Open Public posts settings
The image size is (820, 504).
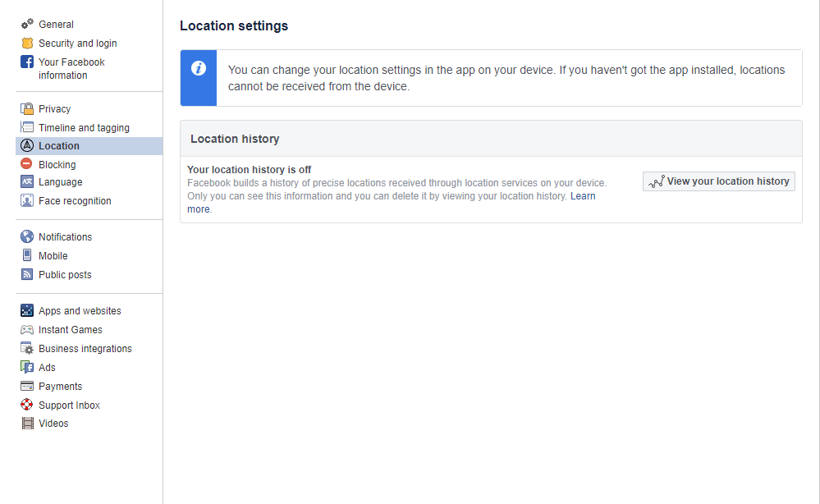[x=65, y=275]
